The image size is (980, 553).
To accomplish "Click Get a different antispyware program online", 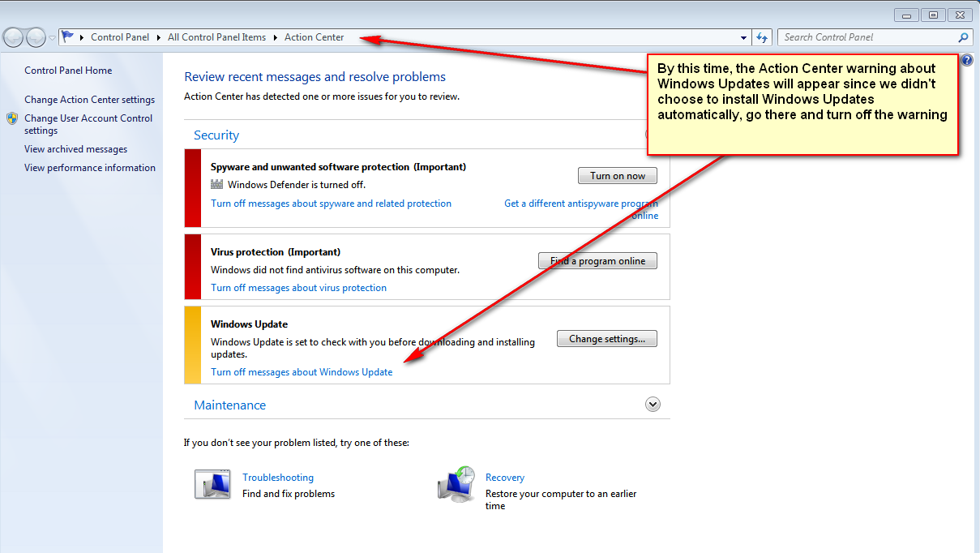I will [x=581, y=209].
